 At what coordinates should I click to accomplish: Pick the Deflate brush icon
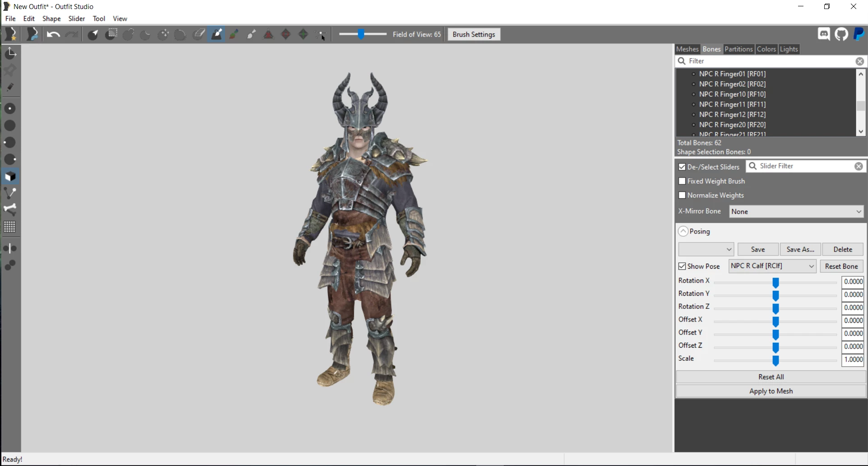(x=145, y=34)
